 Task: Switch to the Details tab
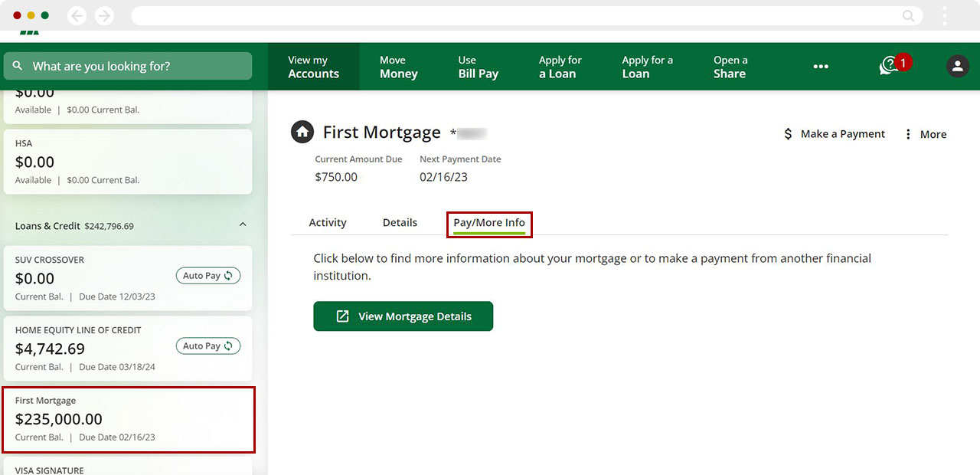(400, 222)
